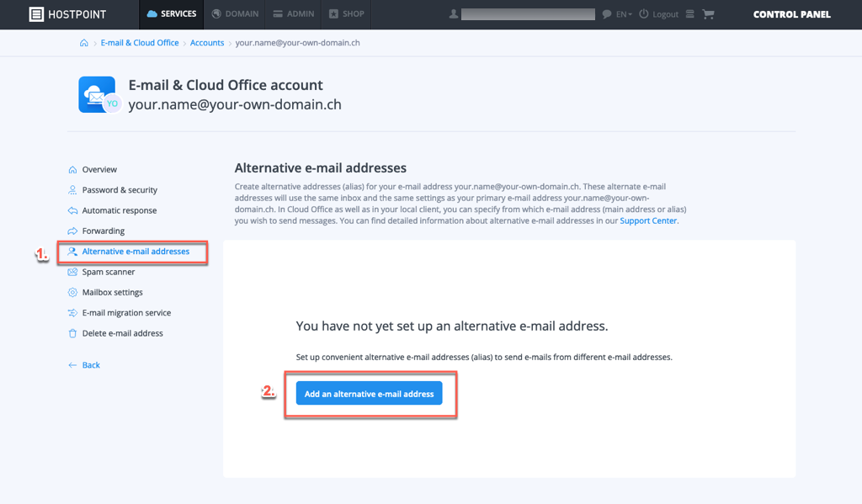862x504 pixels.
Task: Select Alternative e-mail addresses menu item
Action: point(136,252)
